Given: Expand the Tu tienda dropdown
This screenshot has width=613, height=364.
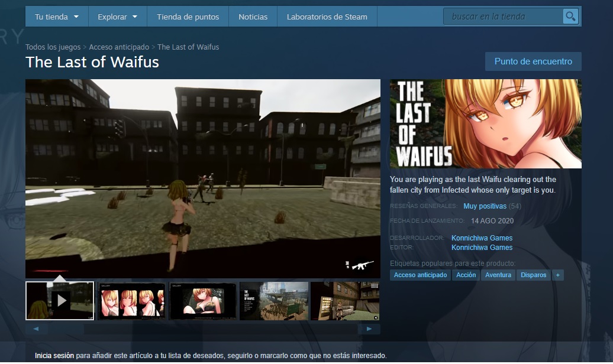Looking at the screenshot, I should click(57, 17).
